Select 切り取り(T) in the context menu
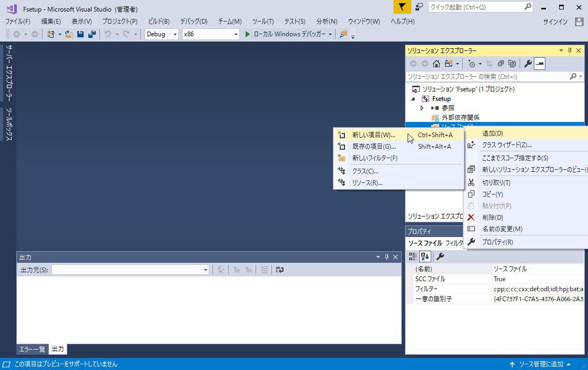 click(526, 183)
